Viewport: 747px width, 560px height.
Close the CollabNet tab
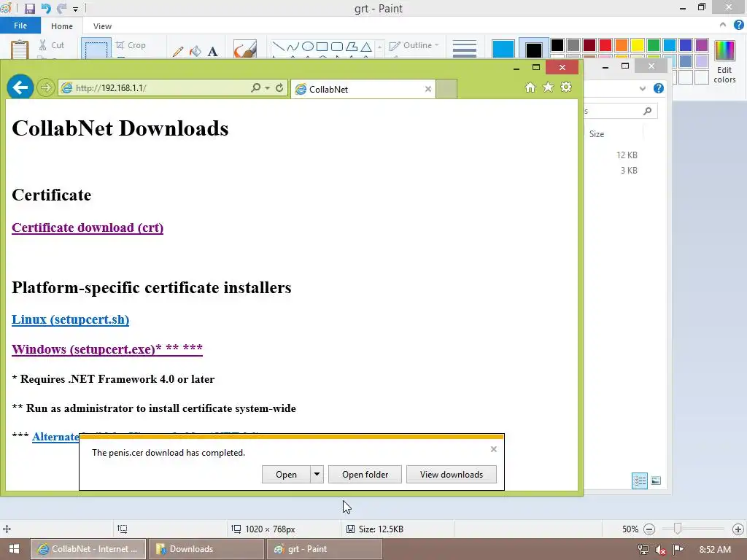(427, 89)
